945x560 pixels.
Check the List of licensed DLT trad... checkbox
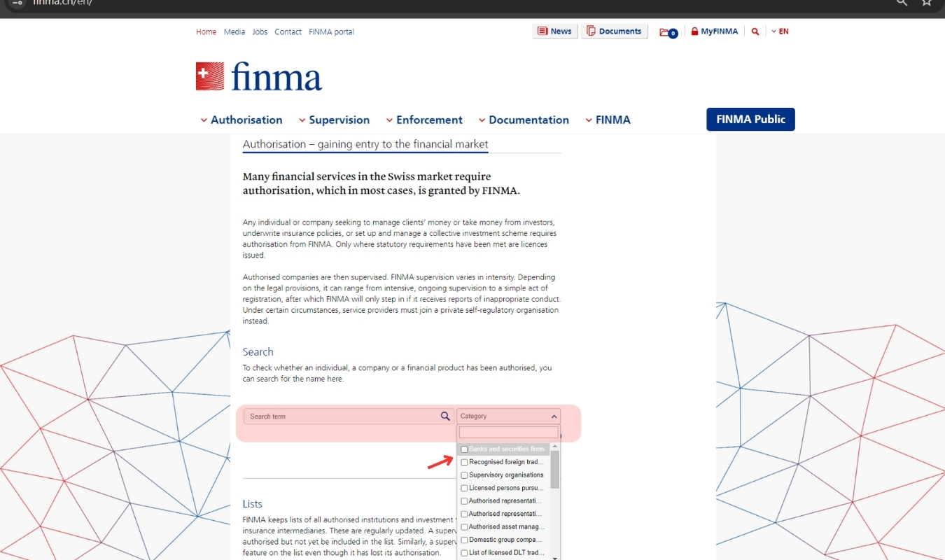464,553
